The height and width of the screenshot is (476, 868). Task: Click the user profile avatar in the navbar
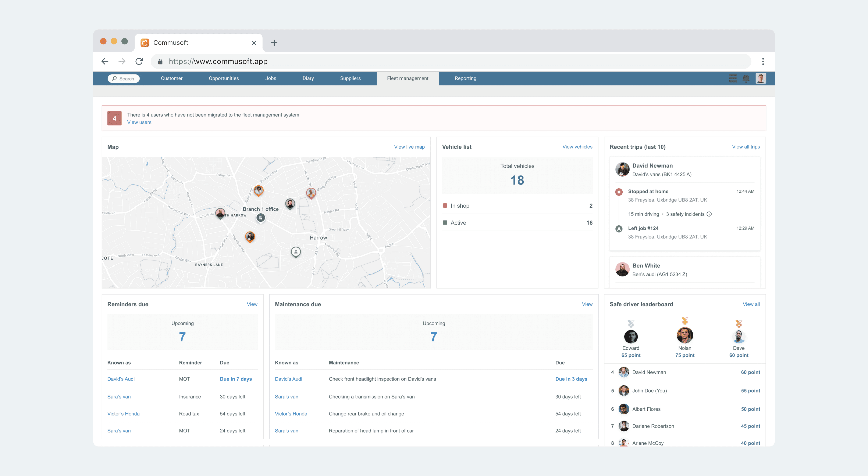pos(761,79)
